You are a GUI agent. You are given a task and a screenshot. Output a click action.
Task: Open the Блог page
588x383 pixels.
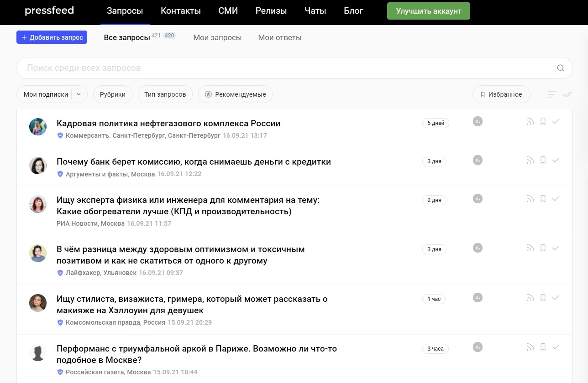[353, 11]
